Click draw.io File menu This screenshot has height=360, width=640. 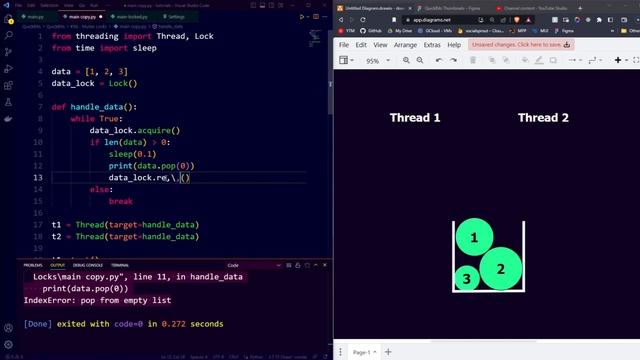[344, 45]
